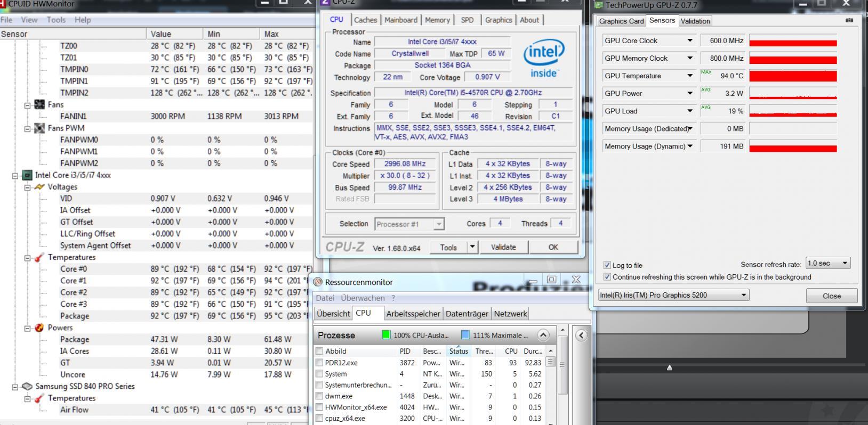Check the HWMonitor_x64.exe process checkbox
Image resolution: width=868 pixels, height=425 pixels.
point(319,407)
